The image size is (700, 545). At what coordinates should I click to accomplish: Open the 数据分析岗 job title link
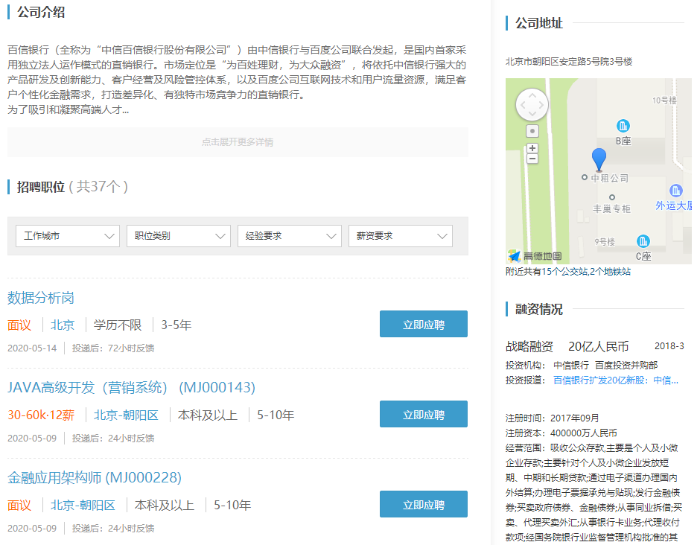pos(41,298)
